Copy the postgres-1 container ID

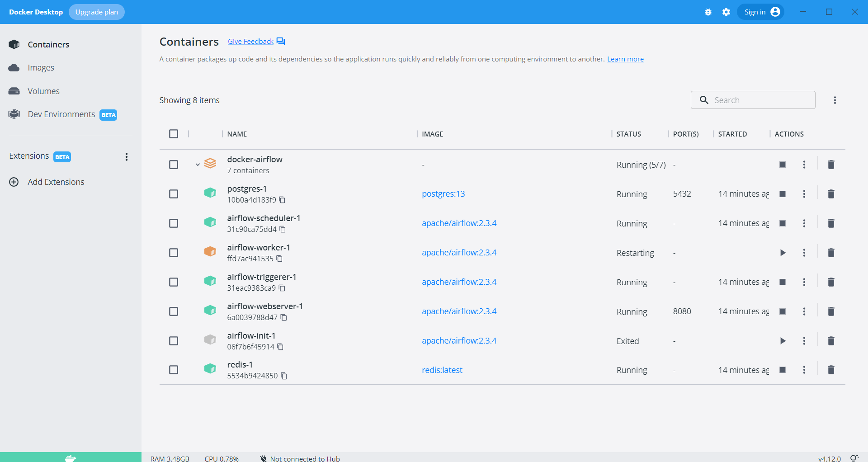[282, 200]
